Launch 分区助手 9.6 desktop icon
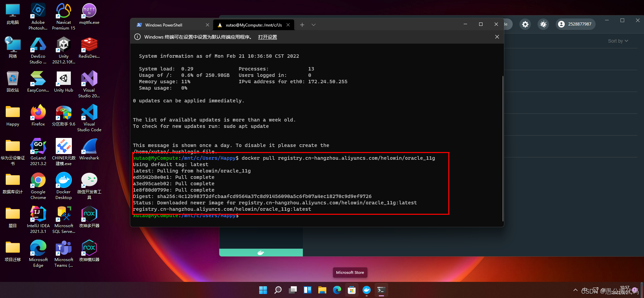The image size is (644, 298). point(63,116)
